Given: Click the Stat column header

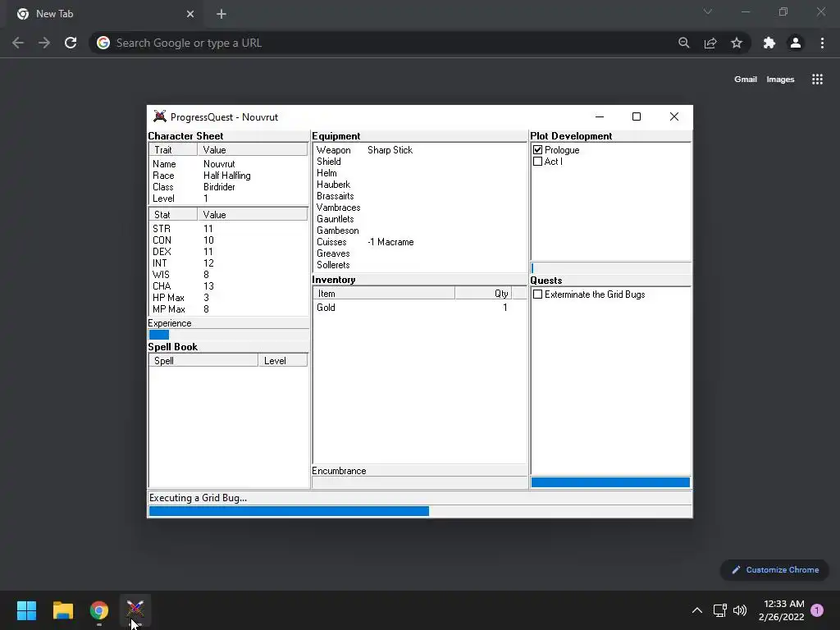Looking at the screenshot, I should (173, 215).
